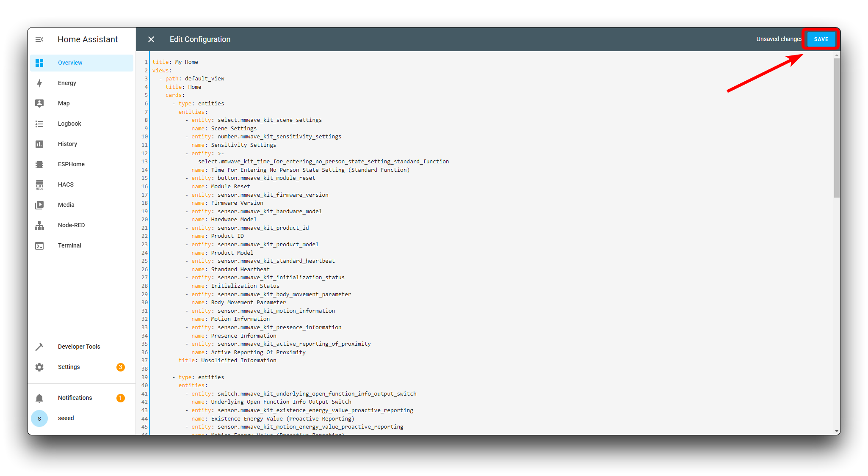Click the History chart icon
The width and height of the screenshot is (868, 476).
39,144
